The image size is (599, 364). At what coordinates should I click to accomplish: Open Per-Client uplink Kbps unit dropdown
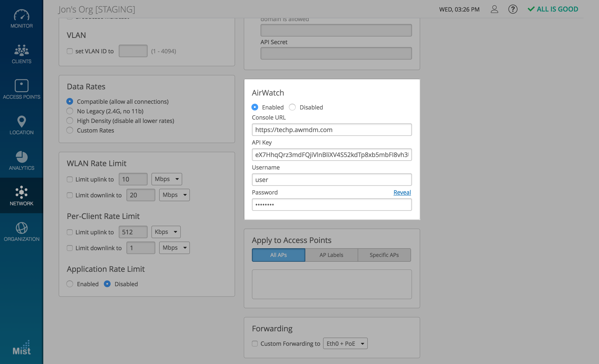166,232
